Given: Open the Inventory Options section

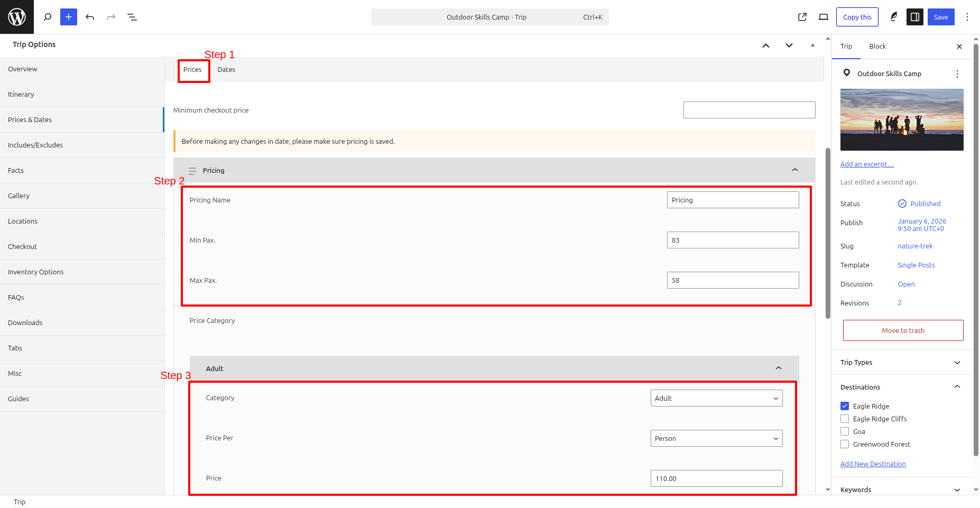Looking at the screenshot, I should pyautogui.click(x=82, y=272).
